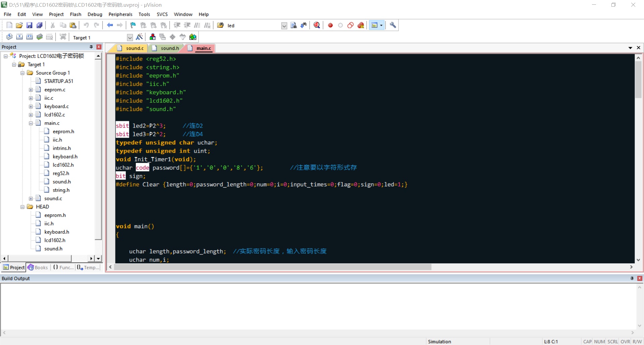Click the Enable/Disable breakpoint circle icon

point(340,25)
